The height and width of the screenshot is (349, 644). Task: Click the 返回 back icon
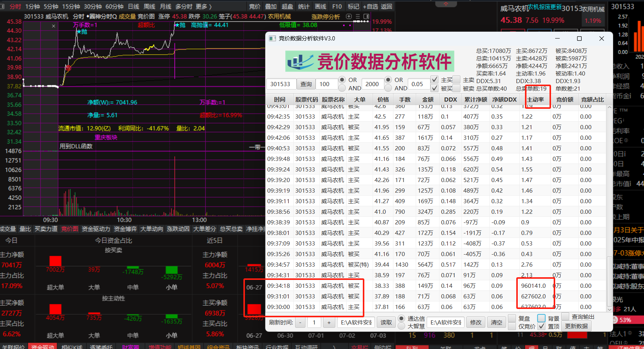pyautogui.click(x=387, y=6)
